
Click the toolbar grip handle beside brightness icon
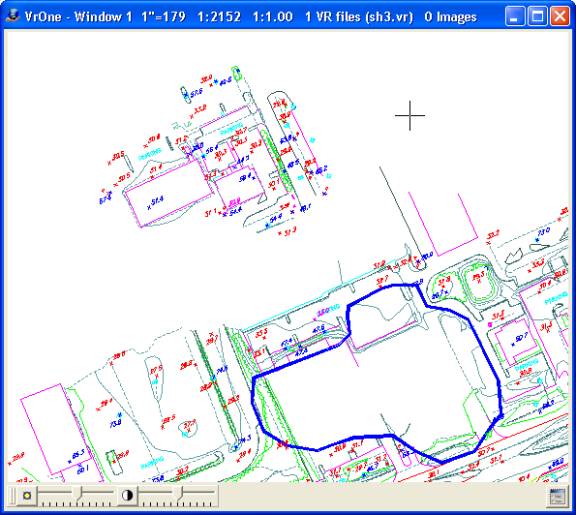(12, 496)
